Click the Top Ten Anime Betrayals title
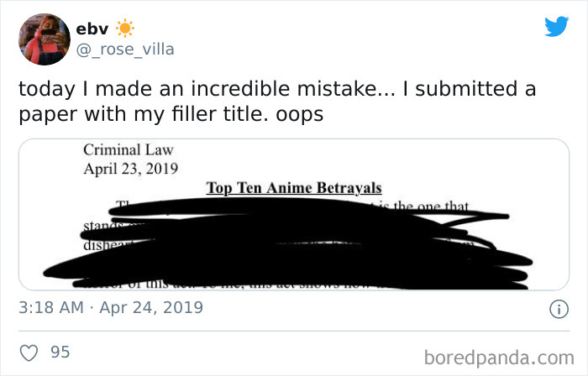The width and height of the screenshot is (588, 376). (x=294, y=187)
